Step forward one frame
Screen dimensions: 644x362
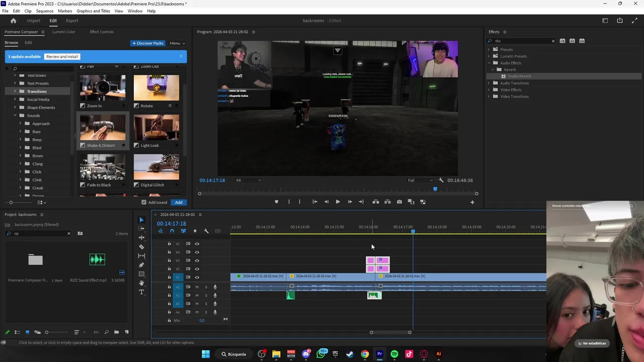tap(350, 202)
